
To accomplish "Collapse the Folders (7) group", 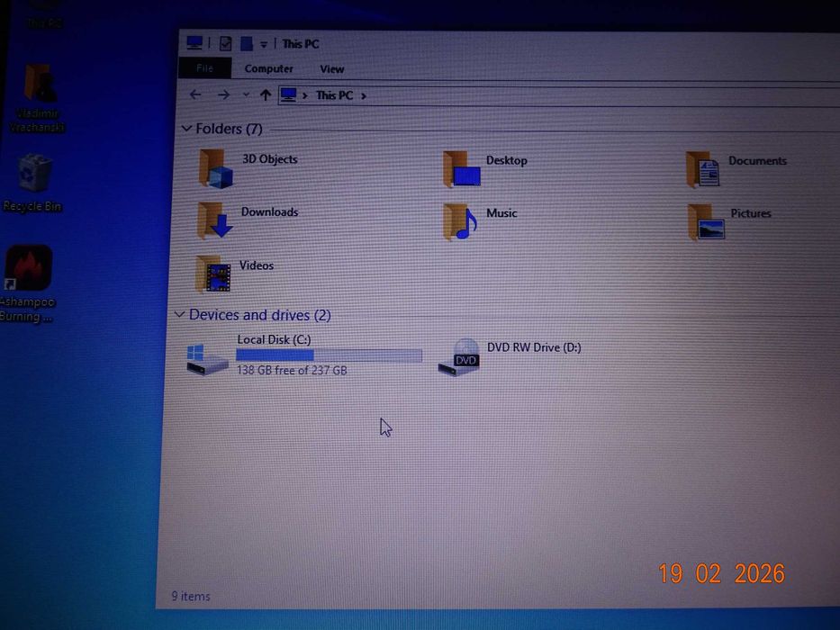I will (x=186, y=128).
